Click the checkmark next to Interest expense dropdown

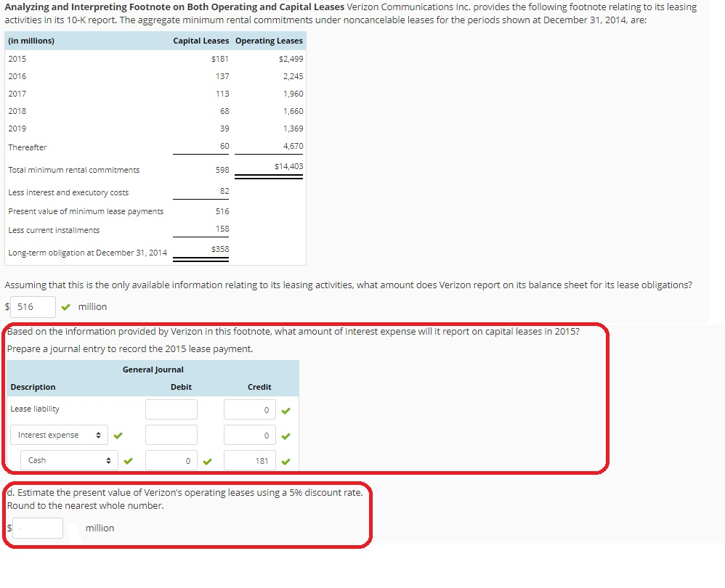coord(118,434)
